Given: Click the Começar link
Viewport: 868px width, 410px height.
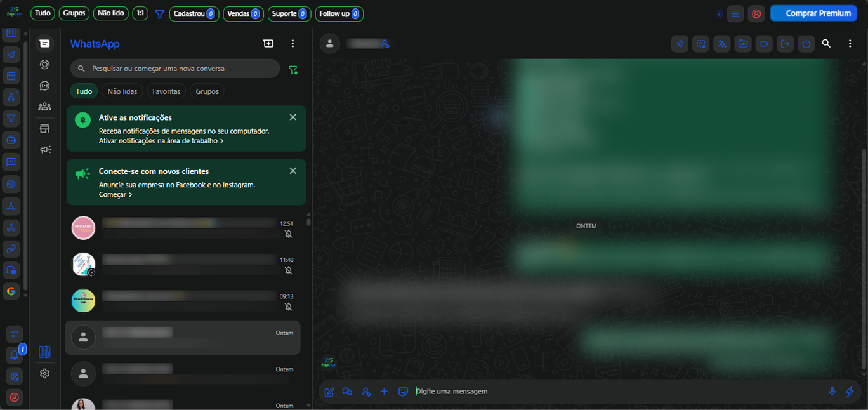Looking at the screenshot, I should click(x=115, y=195).
